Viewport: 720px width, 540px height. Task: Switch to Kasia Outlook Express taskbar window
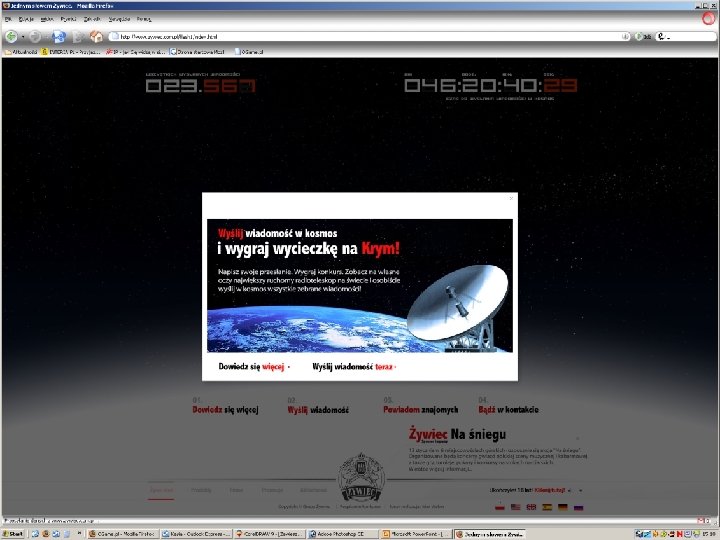(x=196, y=534)
